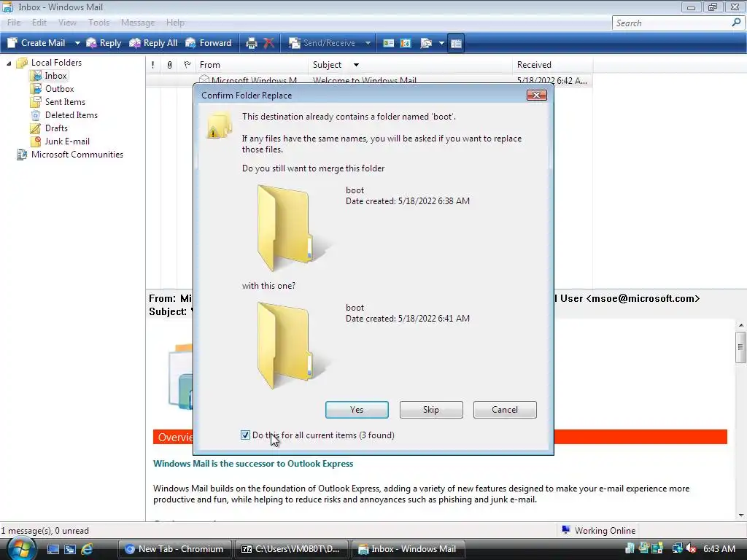Open the Windows Calendar toolbar icon
747x560 pixels.
pyautogui.click(x=406, y=43)
